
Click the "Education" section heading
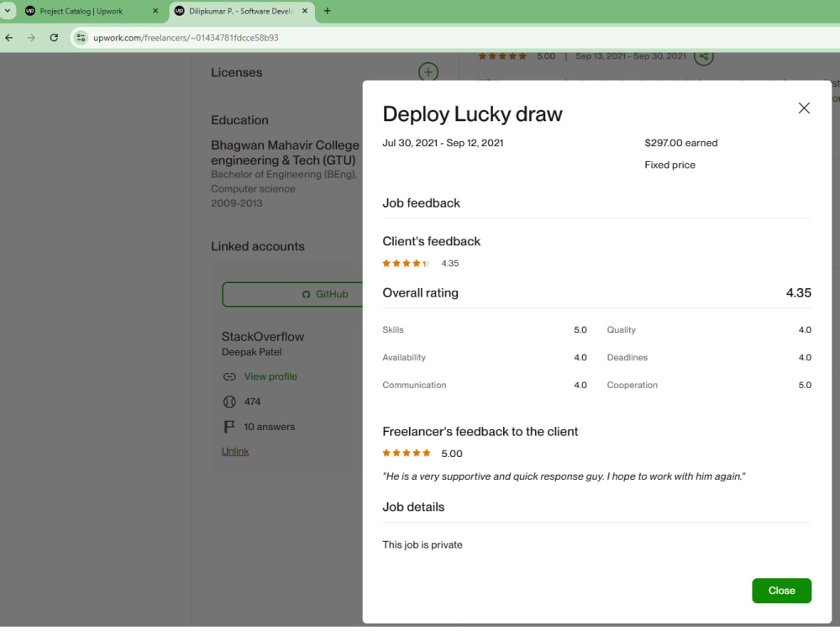point(239,120)
